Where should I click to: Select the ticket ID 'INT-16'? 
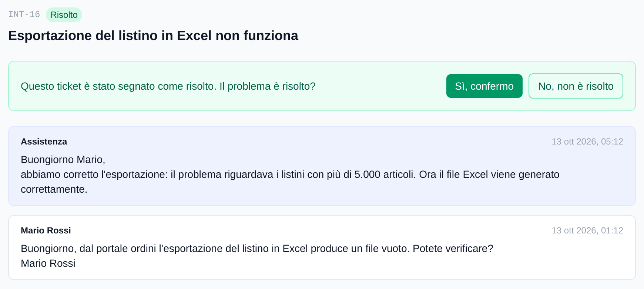(24, 14)
